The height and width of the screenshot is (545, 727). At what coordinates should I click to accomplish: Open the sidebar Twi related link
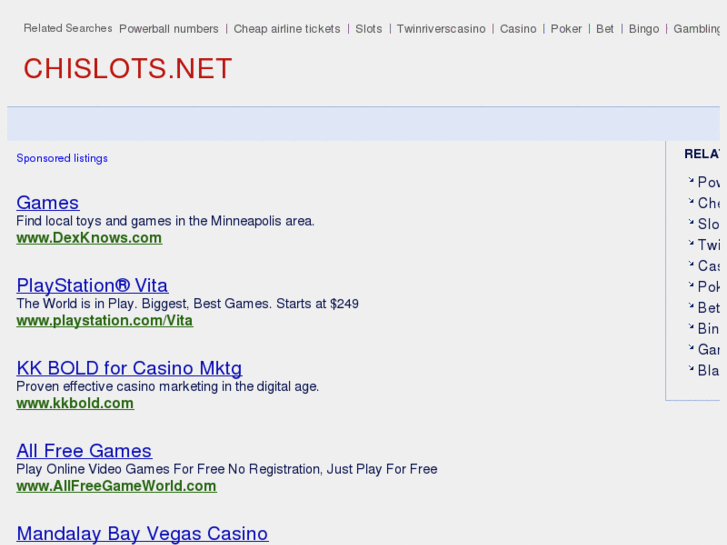708,245
